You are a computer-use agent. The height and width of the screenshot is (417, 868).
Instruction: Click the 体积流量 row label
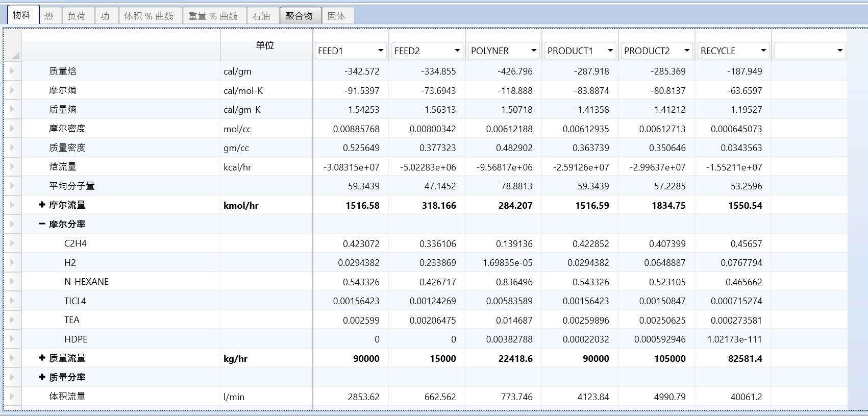pos(67,396)
